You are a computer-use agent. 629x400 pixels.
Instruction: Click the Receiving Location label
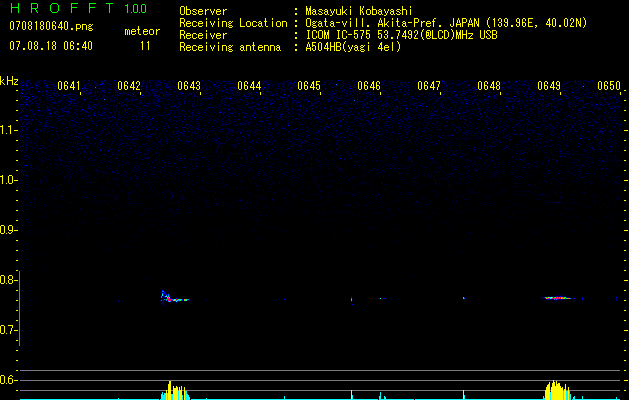(233, 23)
